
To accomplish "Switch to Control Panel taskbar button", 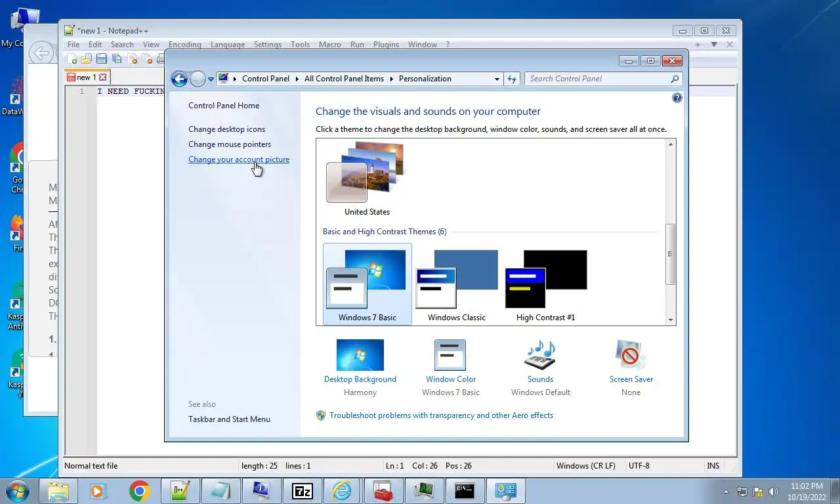I will tap(505, 491).
